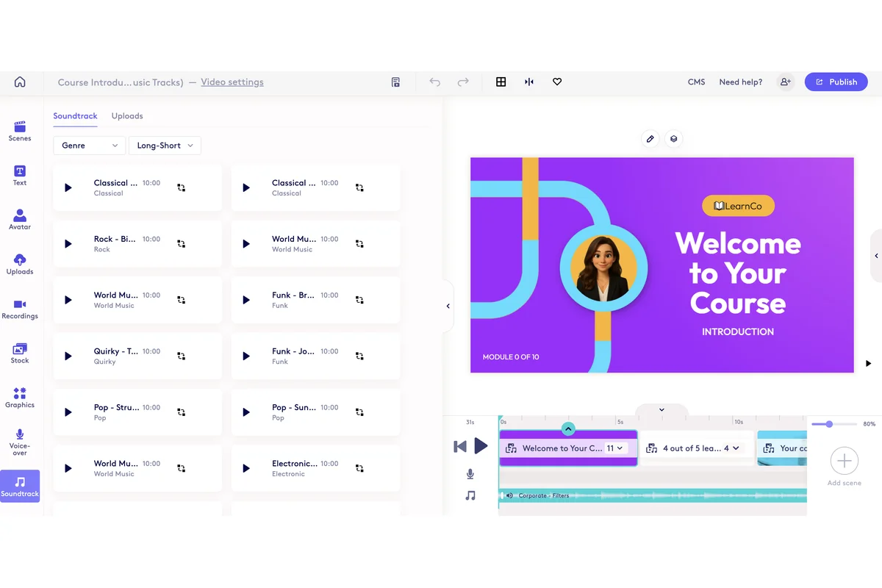
Task: Toggle the microphone voice track in timeline
Action: 470,474
